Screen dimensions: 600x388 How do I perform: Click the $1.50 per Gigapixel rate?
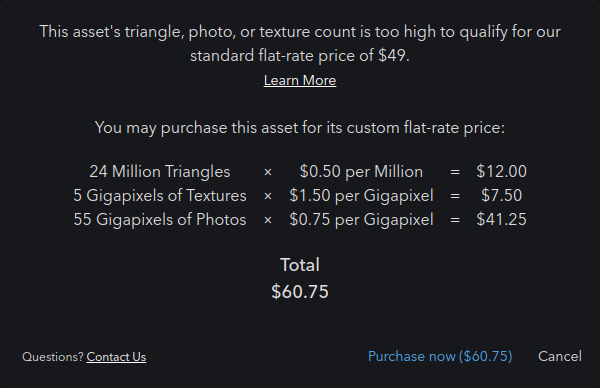coord(361,196)
